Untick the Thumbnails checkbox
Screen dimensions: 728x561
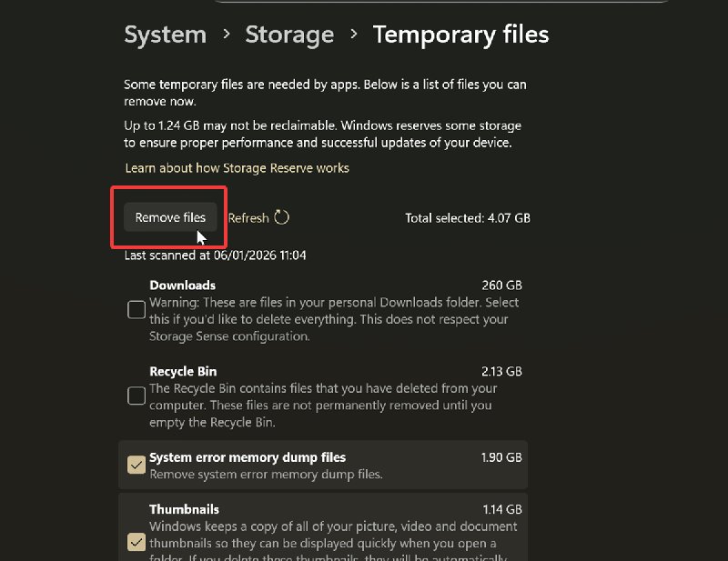136,543
